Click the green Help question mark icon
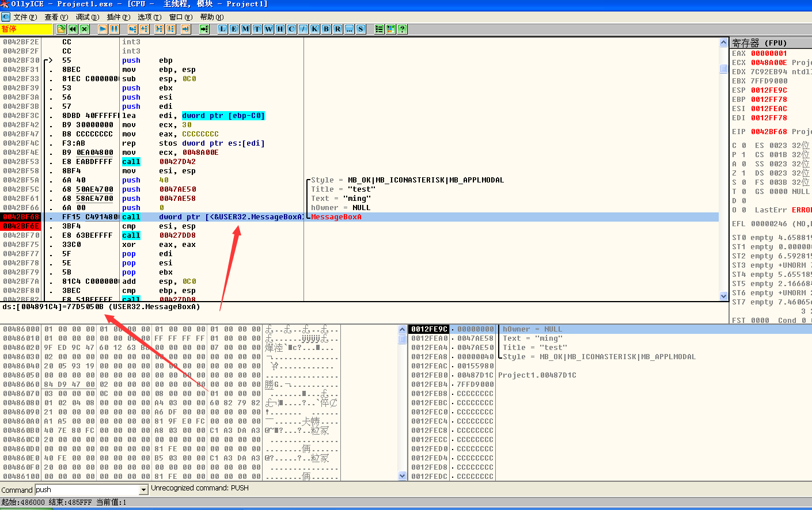The image size is (812, 510). (403, 29)
